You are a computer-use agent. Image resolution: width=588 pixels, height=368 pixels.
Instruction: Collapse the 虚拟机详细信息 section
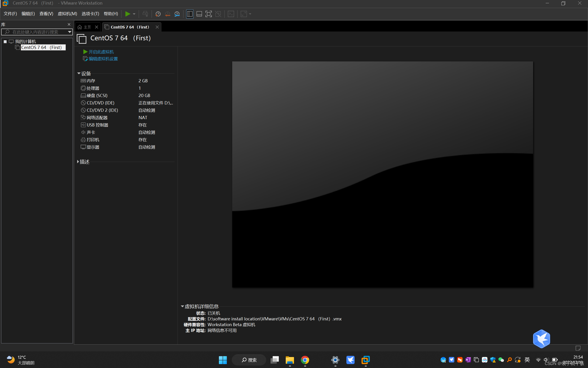[x=182, y=306]
